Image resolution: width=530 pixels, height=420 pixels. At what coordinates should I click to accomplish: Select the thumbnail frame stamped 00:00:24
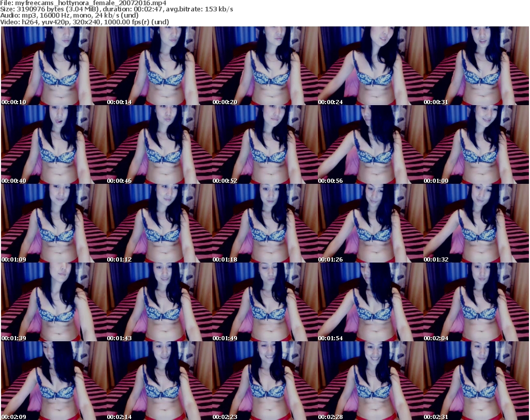click(370, 66)
